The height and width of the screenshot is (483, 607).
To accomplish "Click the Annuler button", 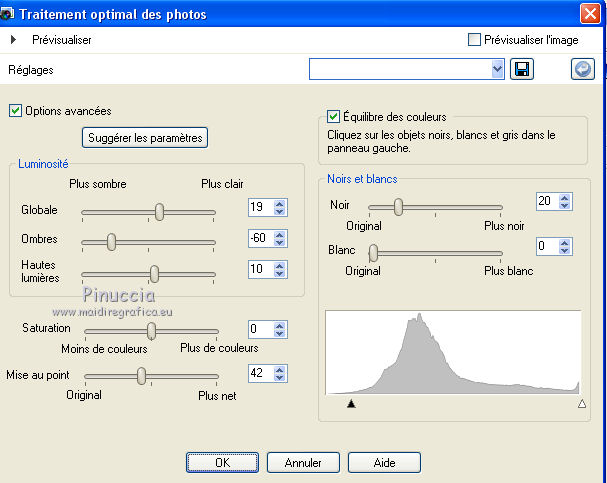I will [x=303, y=463].
